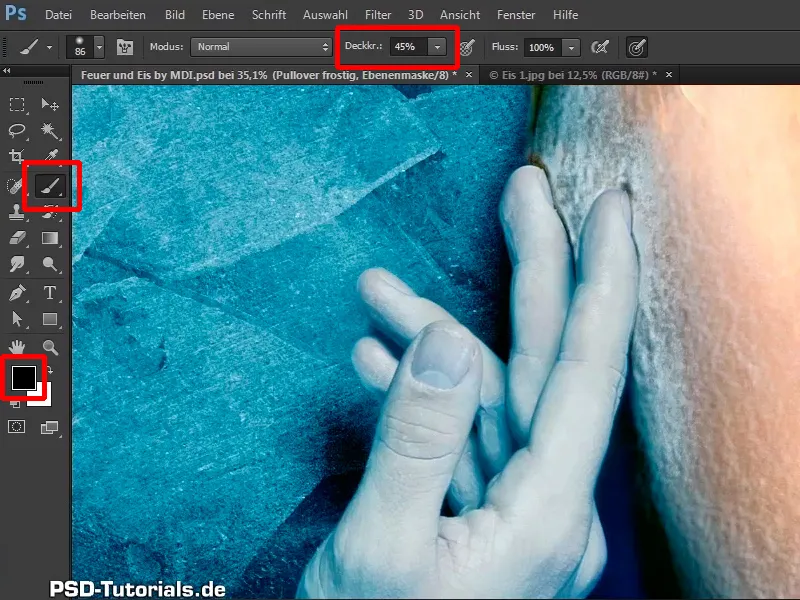The width and height of the screenshot is (800, 600).
Task: Select the Eraser tool
Action: click(17, 238)
